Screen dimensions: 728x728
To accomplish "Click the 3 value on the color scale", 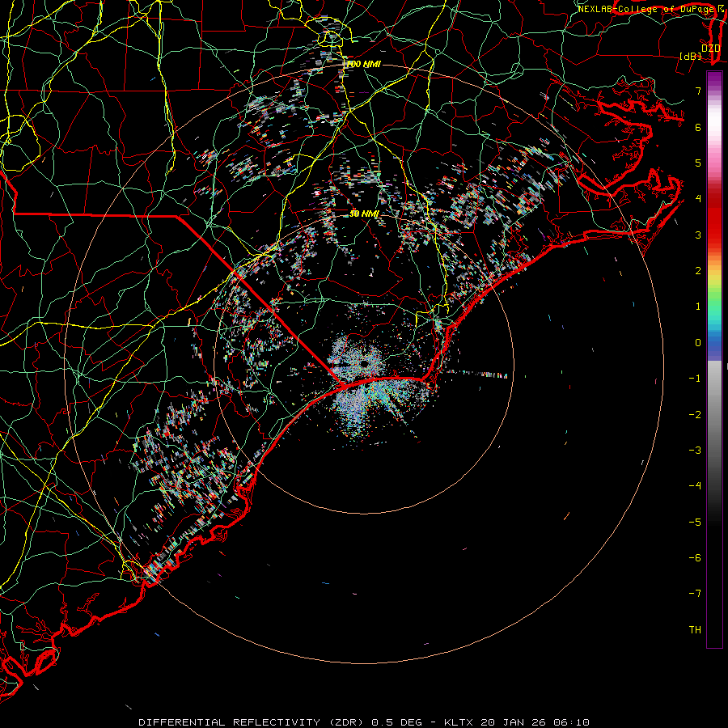I will [698, 235].
